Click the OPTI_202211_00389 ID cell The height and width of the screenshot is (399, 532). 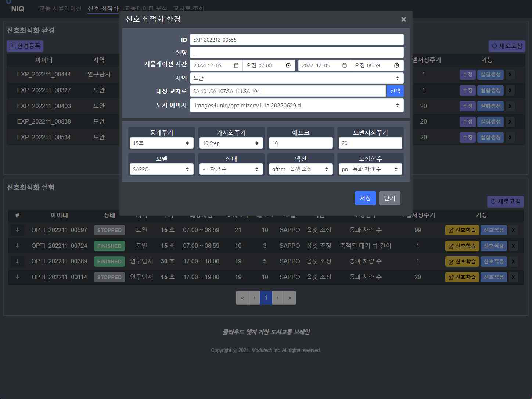(60, 261)
